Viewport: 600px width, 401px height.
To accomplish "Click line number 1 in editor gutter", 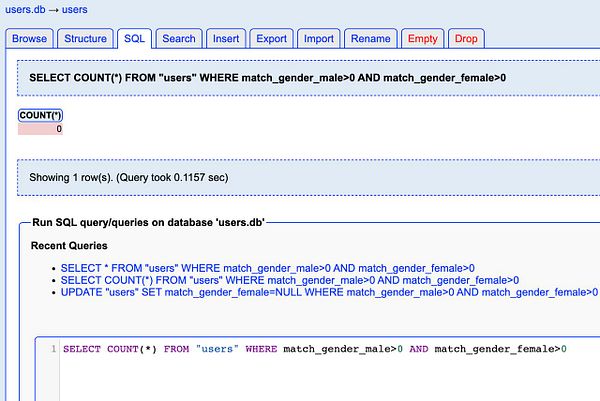I will (x=54, y=349).
